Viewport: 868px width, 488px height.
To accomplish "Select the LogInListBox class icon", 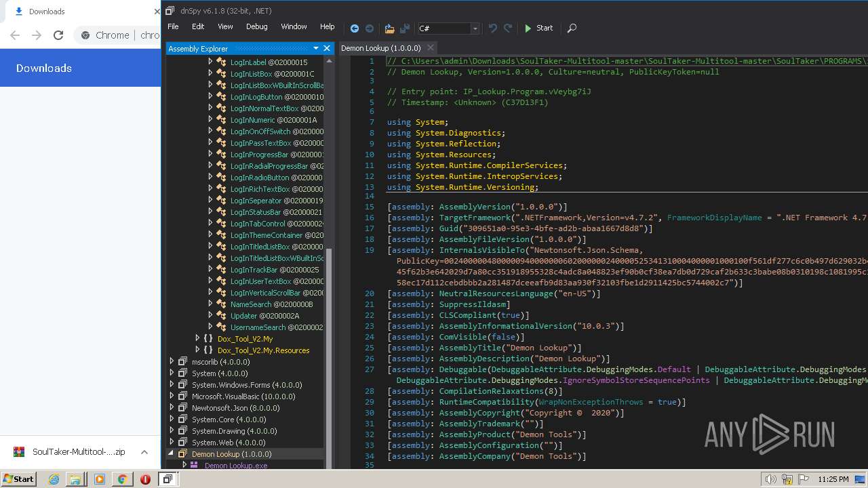I will tap(221, 73).
